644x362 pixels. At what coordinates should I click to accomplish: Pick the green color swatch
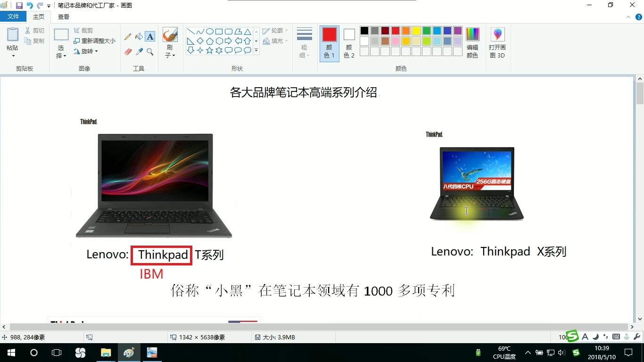click(x=427, y=31)
